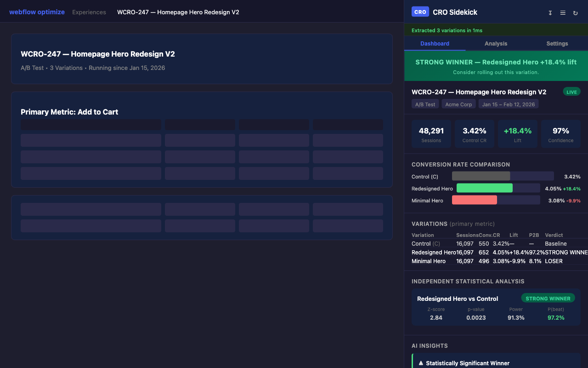
Task: Open the Settings tab in CRO Sidekick
Action: click(557, 43)
